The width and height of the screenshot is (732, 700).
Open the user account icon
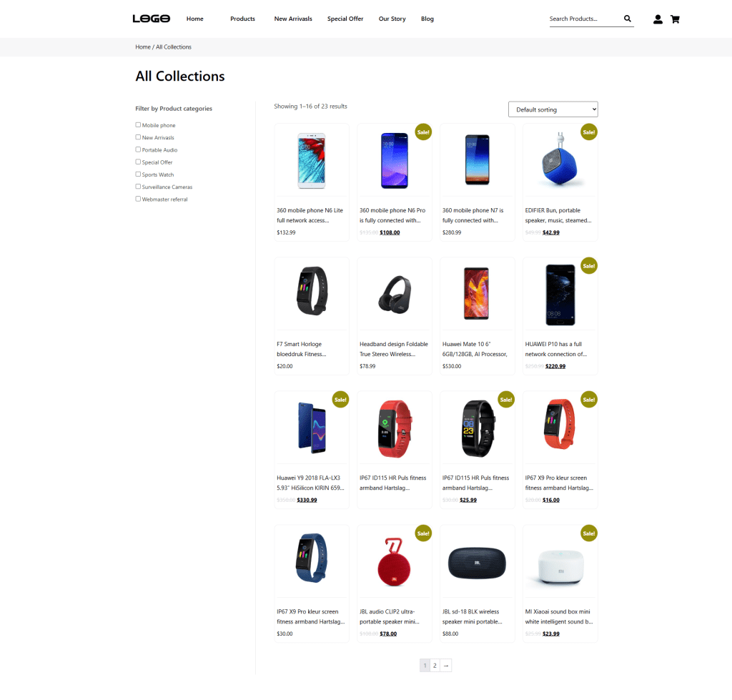tap(658, 19)
